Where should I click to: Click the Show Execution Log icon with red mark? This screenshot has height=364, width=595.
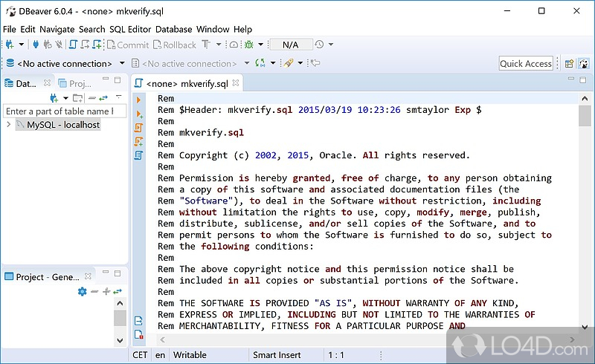point(138,334)
